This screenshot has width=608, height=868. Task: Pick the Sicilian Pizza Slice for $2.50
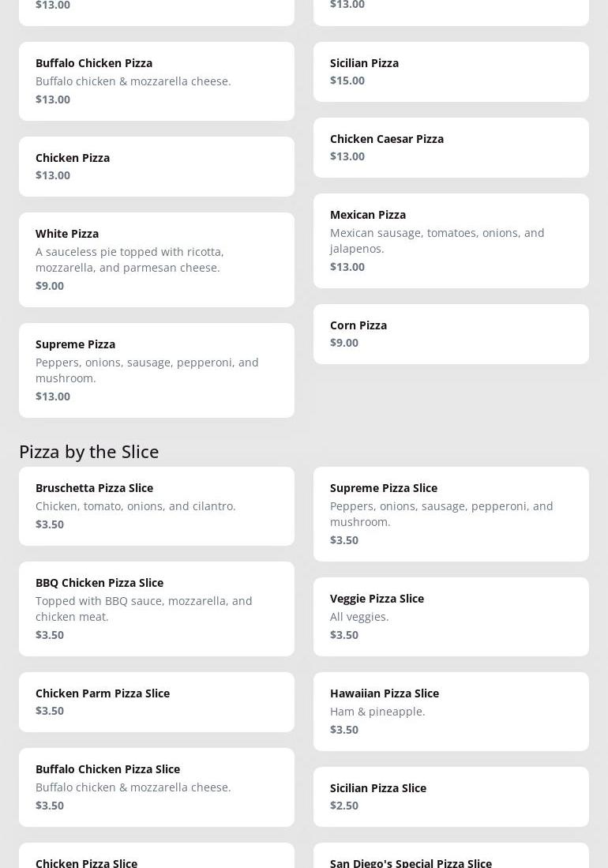(x=451, y=797)
